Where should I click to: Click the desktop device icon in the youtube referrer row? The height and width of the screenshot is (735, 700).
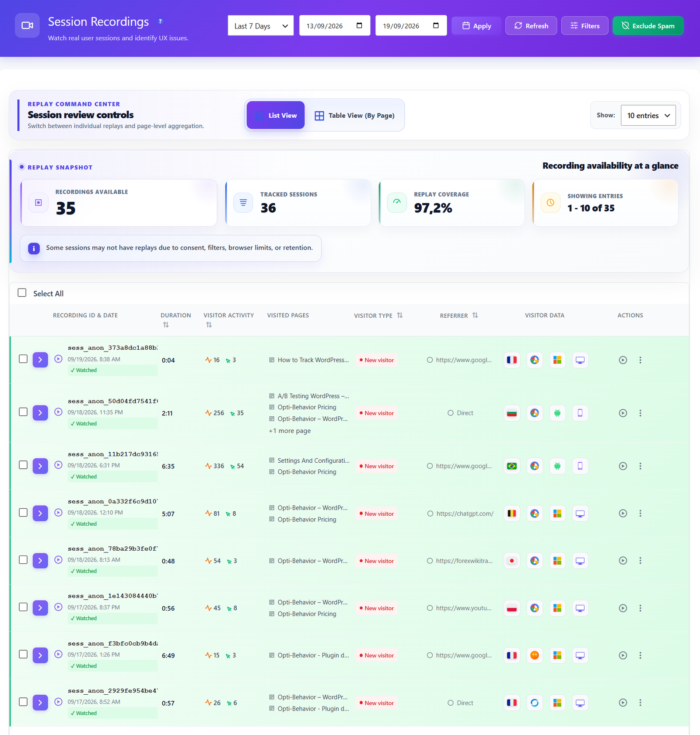tap(580, 608)
